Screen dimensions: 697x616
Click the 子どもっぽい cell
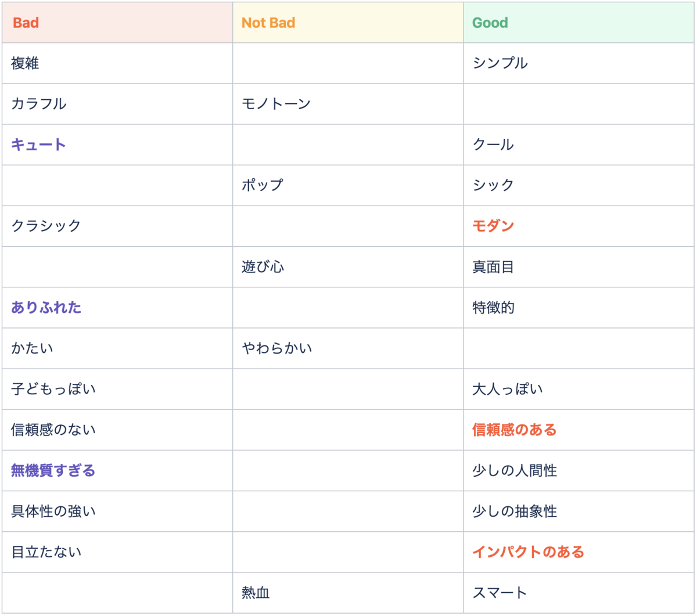tap(117, 389)
